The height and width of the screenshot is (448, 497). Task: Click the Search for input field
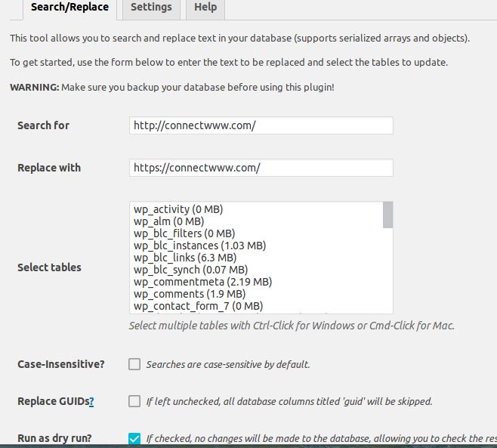coord(261,125)
